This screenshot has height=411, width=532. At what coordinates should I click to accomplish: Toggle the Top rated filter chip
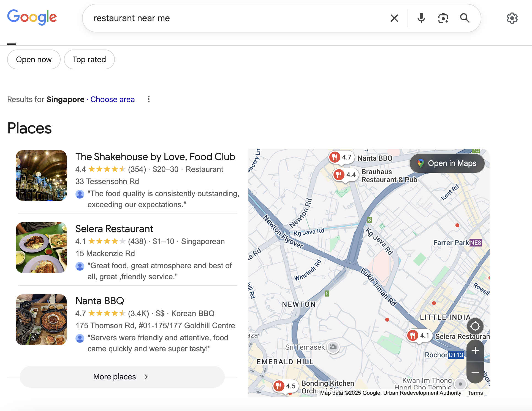coord(89,59)
